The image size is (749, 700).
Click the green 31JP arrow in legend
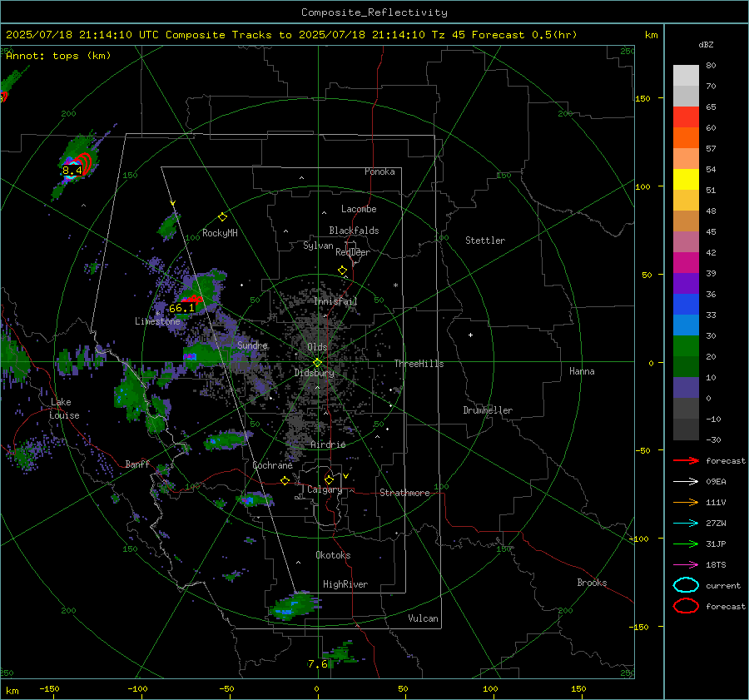pos(686,544)
